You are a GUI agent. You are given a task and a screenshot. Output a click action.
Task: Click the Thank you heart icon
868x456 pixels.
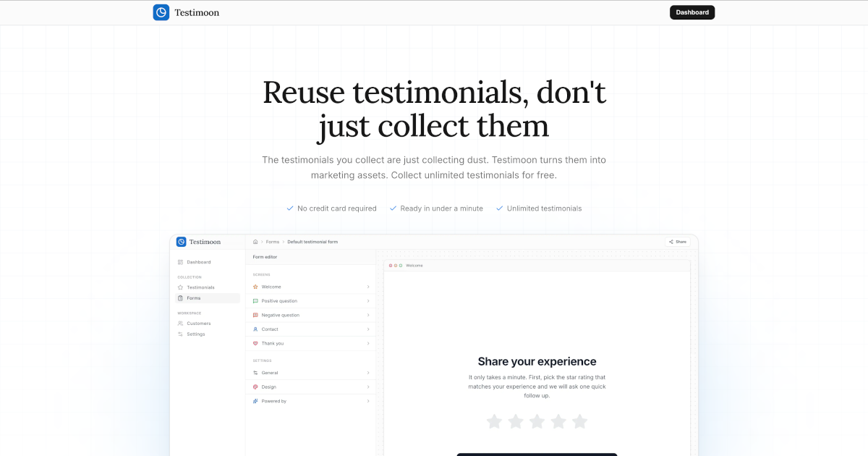pos(255,344)
